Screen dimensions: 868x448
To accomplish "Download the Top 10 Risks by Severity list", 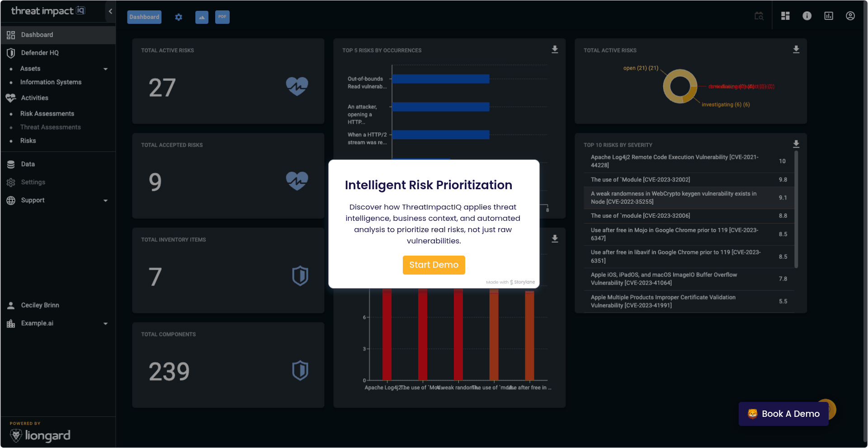I will point(796,144).
